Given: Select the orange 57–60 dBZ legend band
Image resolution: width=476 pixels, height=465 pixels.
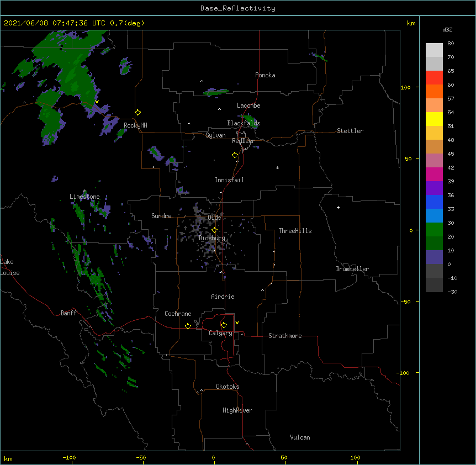Looking at the screenshot, I should tap(434, 91).
